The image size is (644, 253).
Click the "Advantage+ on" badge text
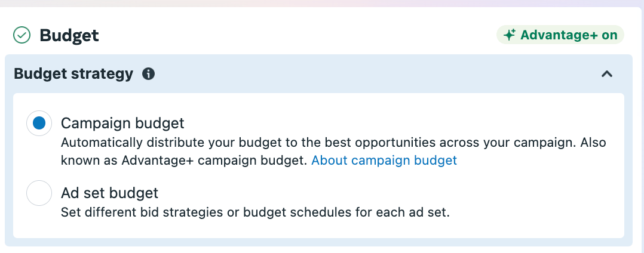tap(568, 35)
